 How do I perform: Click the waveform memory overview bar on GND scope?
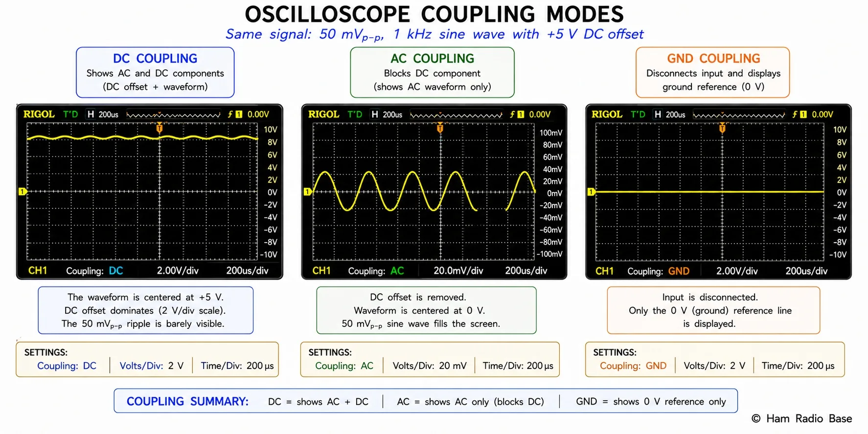click(739, 115)
